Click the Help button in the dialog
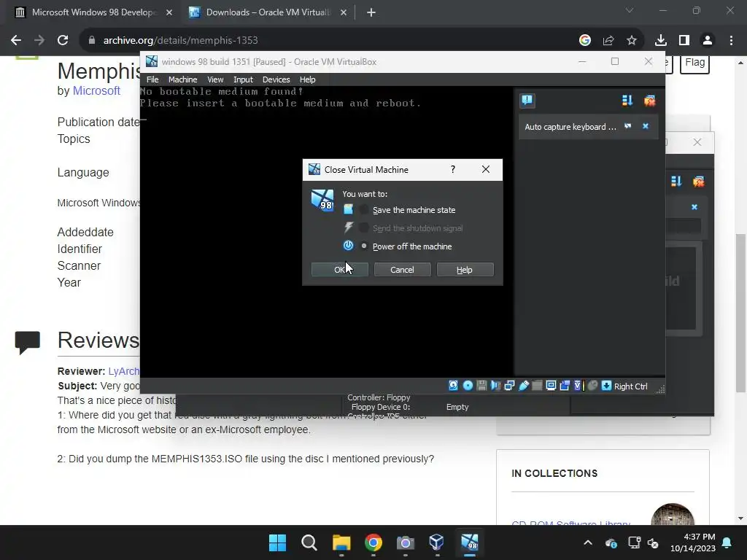 point(465,270)
